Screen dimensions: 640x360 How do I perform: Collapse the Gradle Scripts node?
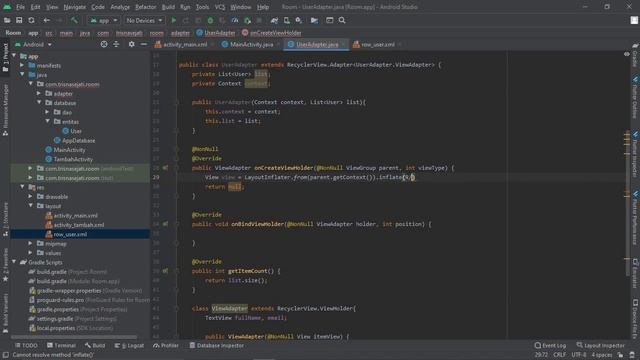tap(14, 262)
